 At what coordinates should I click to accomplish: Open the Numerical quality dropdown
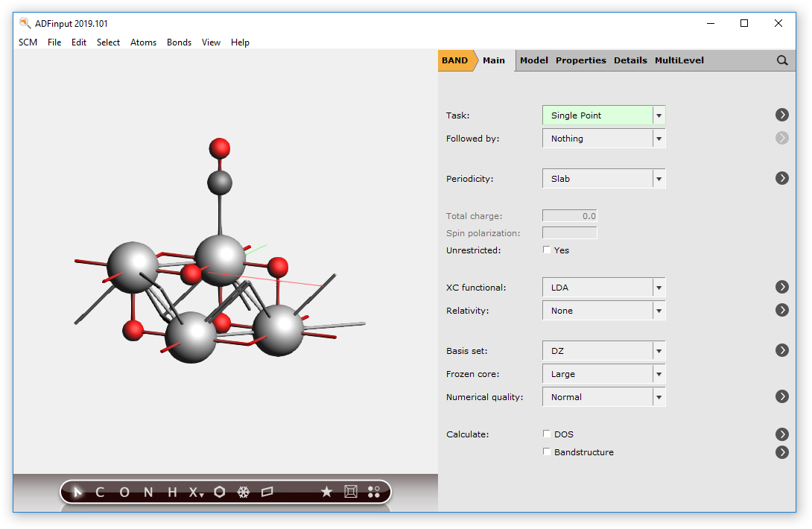pyautogui.click(x=603, y=397)
